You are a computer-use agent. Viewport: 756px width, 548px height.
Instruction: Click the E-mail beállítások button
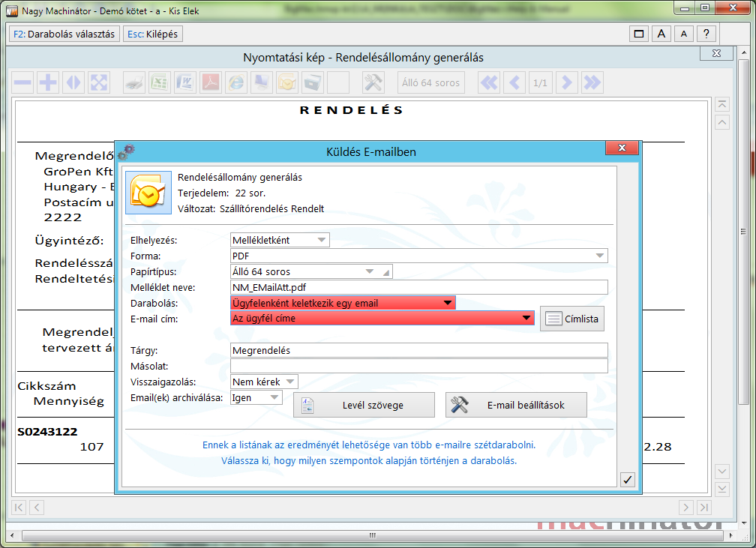tap(516, 405)
